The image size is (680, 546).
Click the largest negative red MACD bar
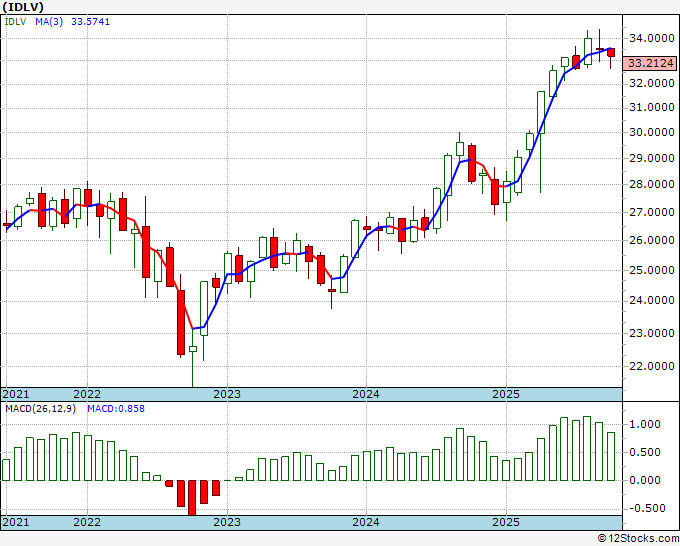coord(193,497)
